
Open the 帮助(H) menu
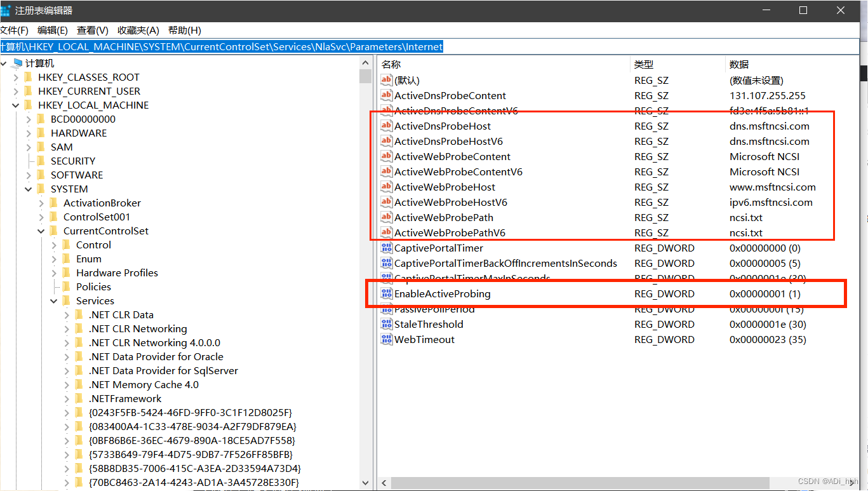pos(185,30)
